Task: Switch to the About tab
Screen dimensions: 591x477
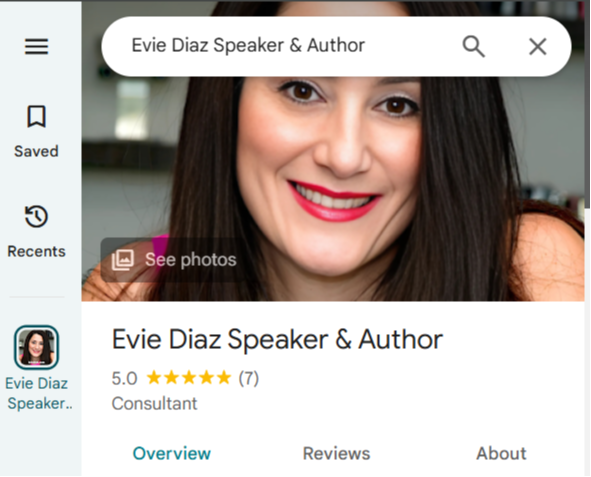Action: 501,453
